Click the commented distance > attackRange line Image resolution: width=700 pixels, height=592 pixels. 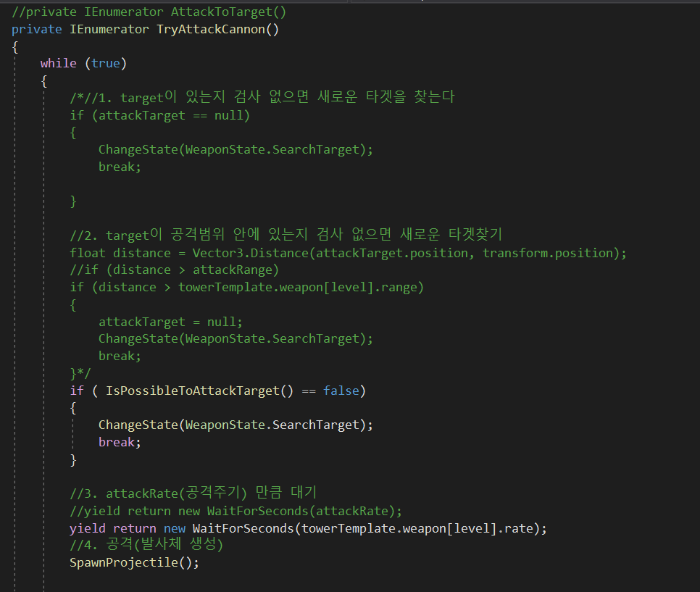[x=174, y=270]
